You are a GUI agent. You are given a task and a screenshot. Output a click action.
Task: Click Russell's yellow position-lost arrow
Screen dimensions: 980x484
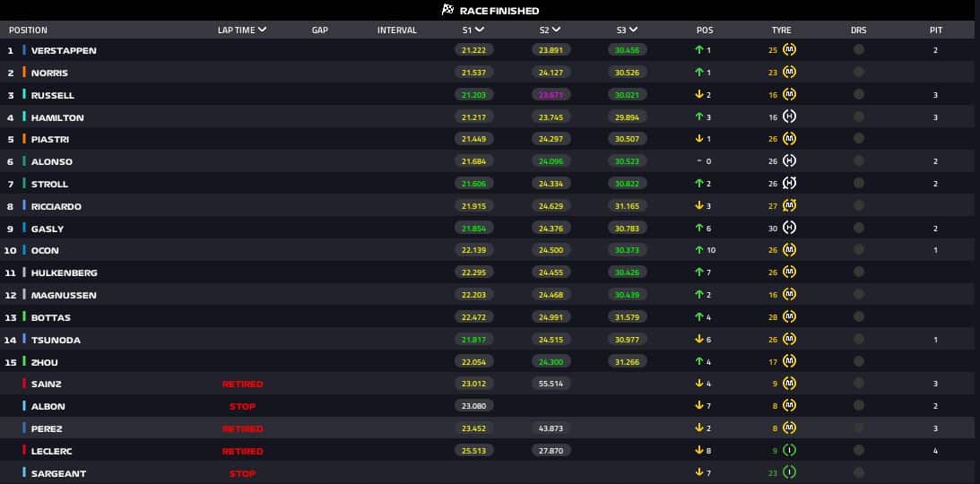click(x=699, y=95)
